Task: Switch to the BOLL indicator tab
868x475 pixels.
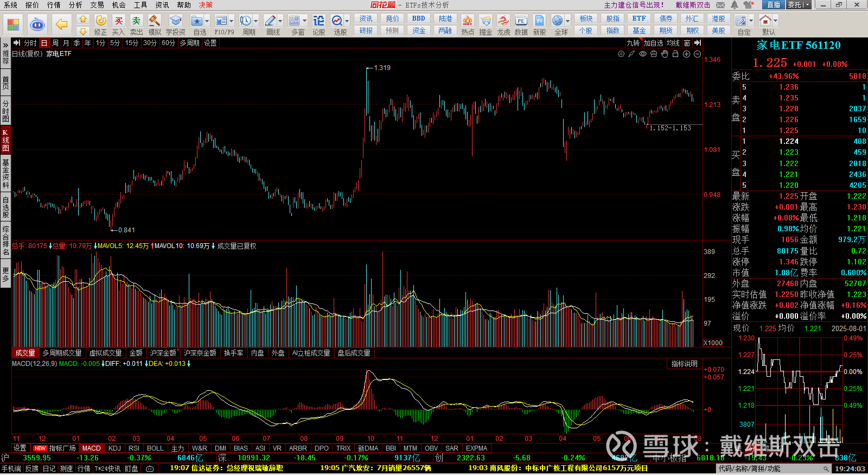Action: [155, 448]
